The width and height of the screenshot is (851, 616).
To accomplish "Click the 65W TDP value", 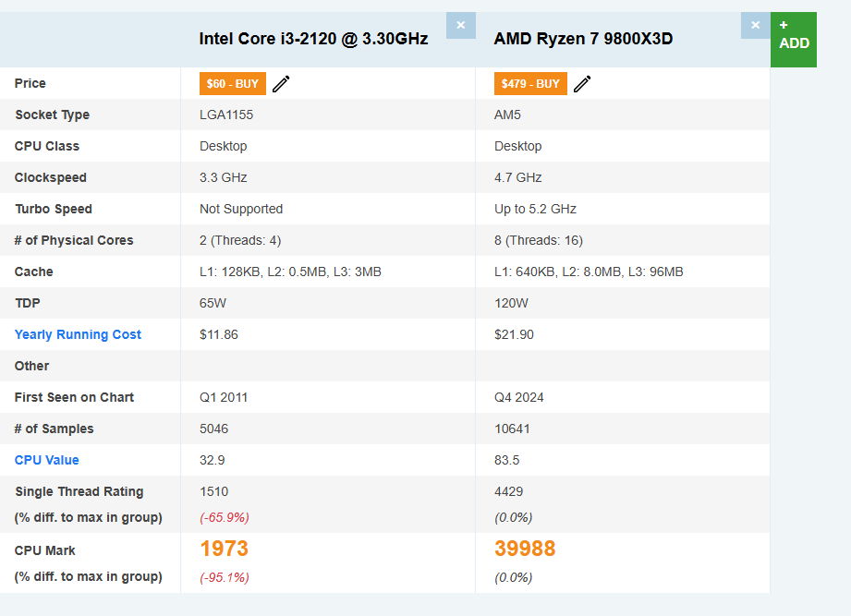I will coord(213,304).
